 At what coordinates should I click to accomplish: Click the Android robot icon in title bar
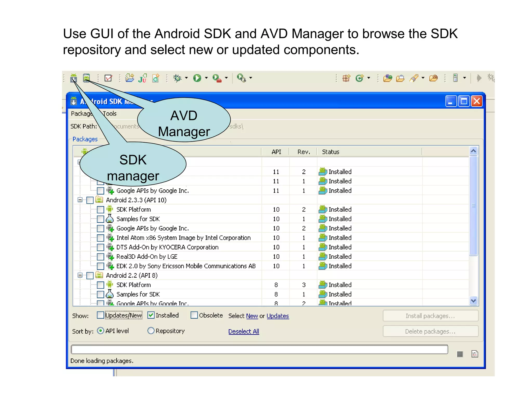[x=74, y=101]
